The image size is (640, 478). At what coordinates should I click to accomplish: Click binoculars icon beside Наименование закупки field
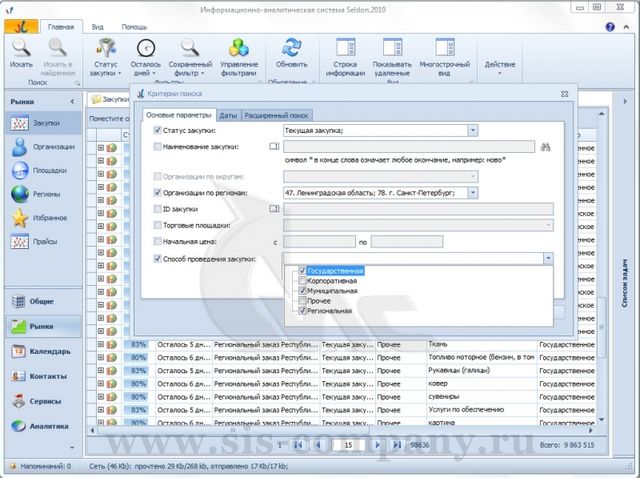click(546, 146)
